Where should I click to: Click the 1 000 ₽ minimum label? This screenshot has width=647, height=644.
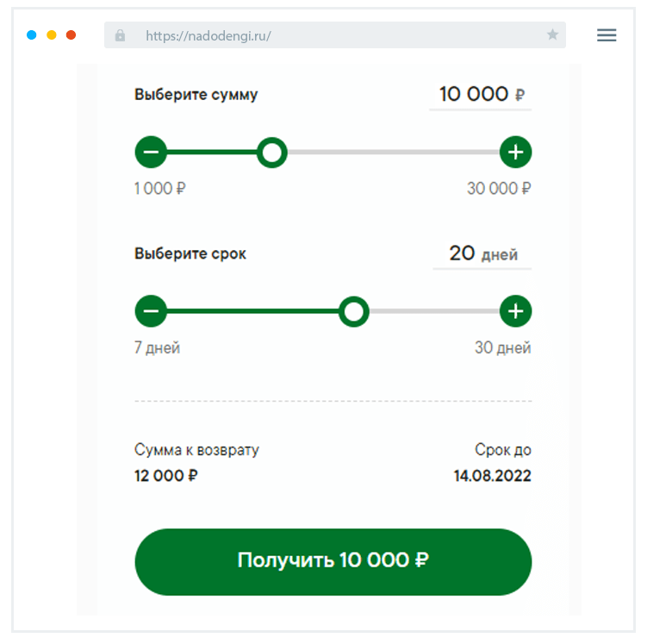click(160, 189)
